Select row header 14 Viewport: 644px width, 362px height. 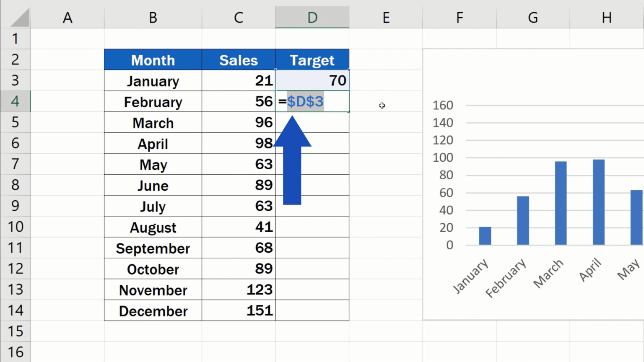coord(16,310)
